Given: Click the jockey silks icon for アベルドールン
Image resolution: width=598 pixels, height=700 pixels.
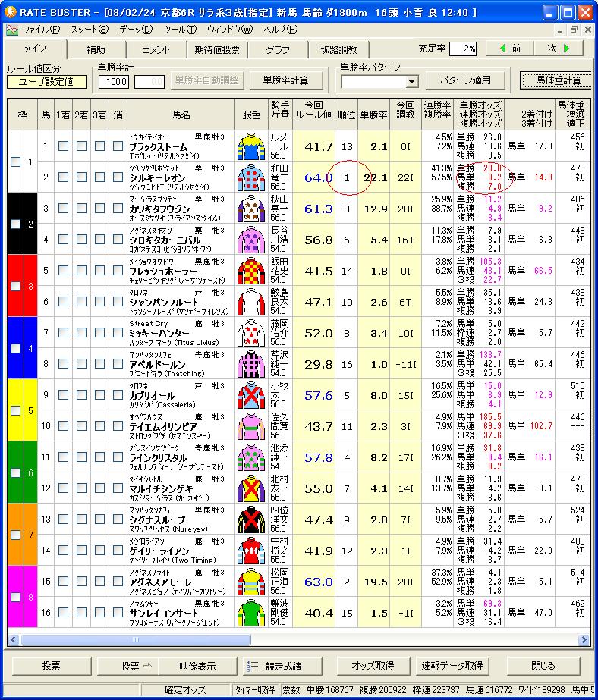Looking at the screenshot, I should pos(251,364).
